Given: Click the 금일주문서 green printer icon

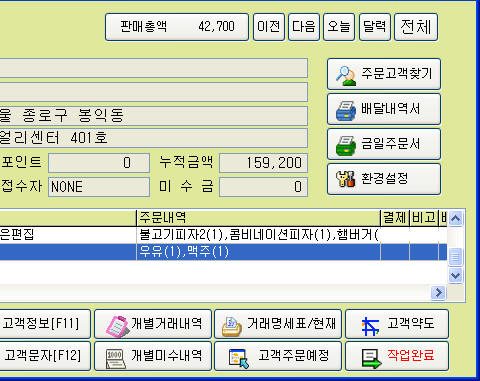Looking at the screenshot, I should click(x=346, y=146).
